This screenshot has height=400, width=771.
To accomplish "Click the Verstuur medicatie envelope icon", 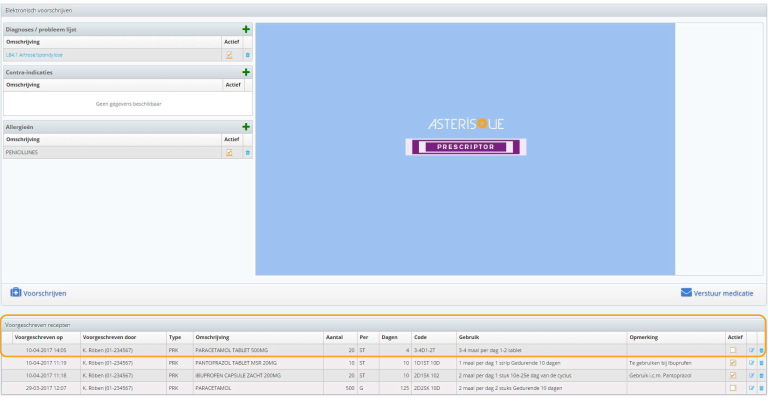I will tap(686, 293).
